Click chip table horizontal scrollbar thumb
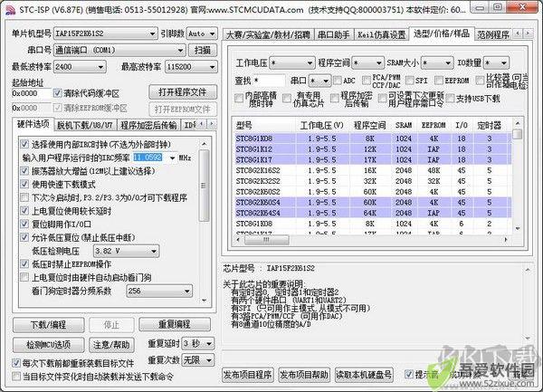 coord(267,240)
